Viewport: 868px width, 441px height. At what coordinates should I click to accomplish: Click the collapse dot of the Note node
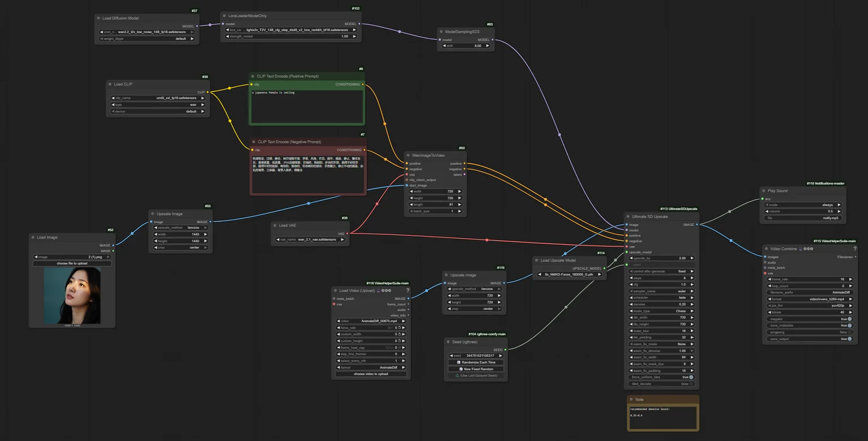(632, 399)
